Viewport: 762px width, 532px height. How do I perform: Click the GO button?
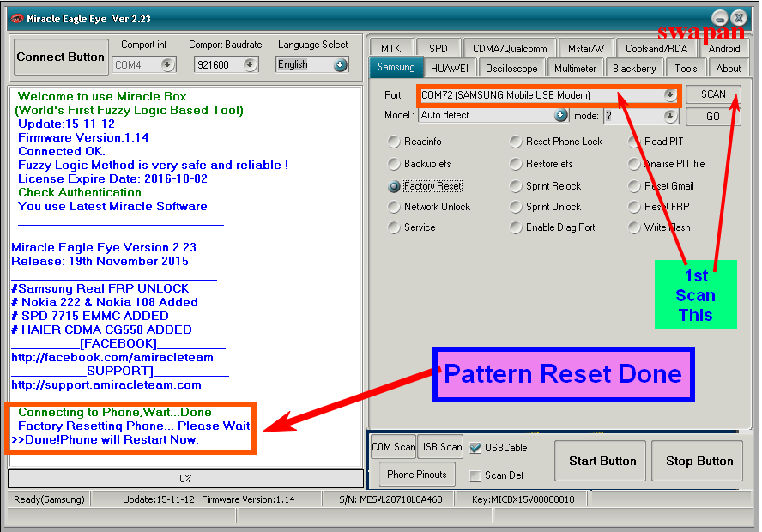pos(713,117)
